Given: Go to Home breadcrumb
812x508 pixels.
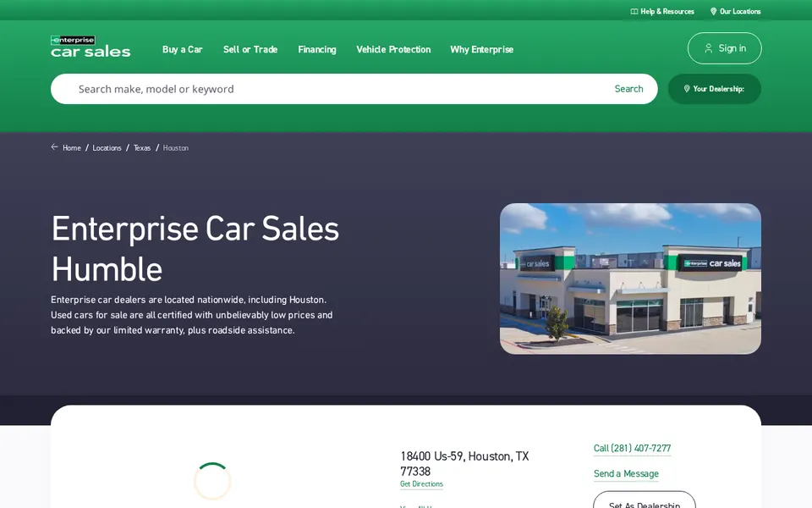Looking at the screenshot, I should point(71,147).
